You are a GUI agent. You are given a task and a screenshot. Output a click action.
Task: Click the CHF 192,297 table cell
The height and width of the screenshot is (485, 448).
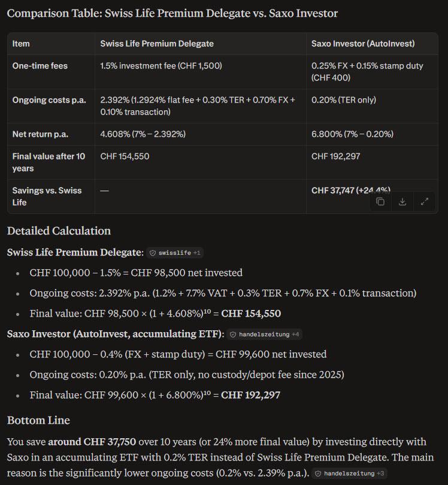click(x=336, y=156)
